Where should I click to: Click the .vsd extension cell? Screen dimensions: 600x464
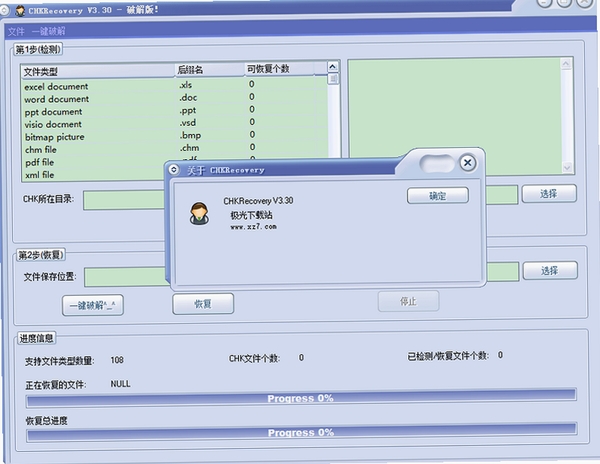188,123
